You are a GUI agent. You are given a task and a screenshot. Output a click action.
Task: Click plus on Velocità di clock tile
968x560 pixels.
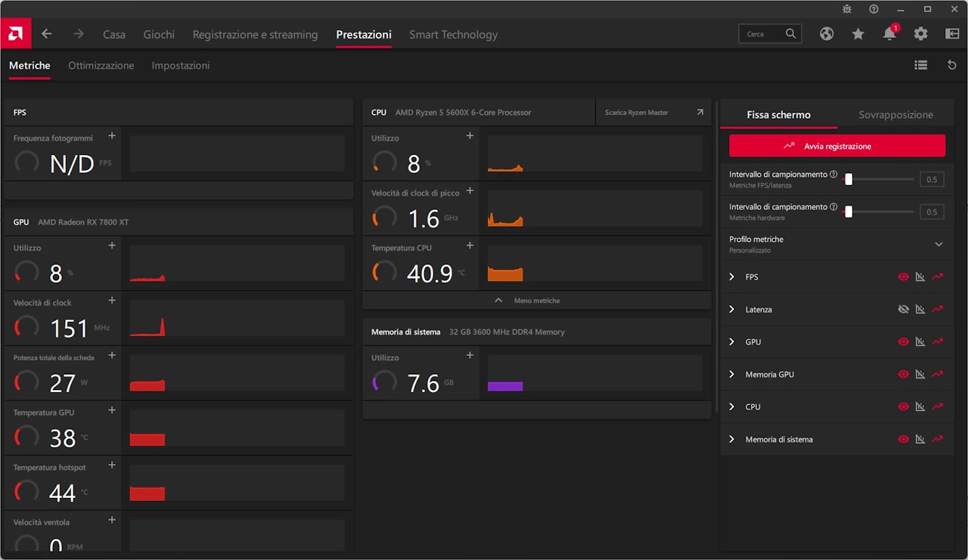coord(112,301)
